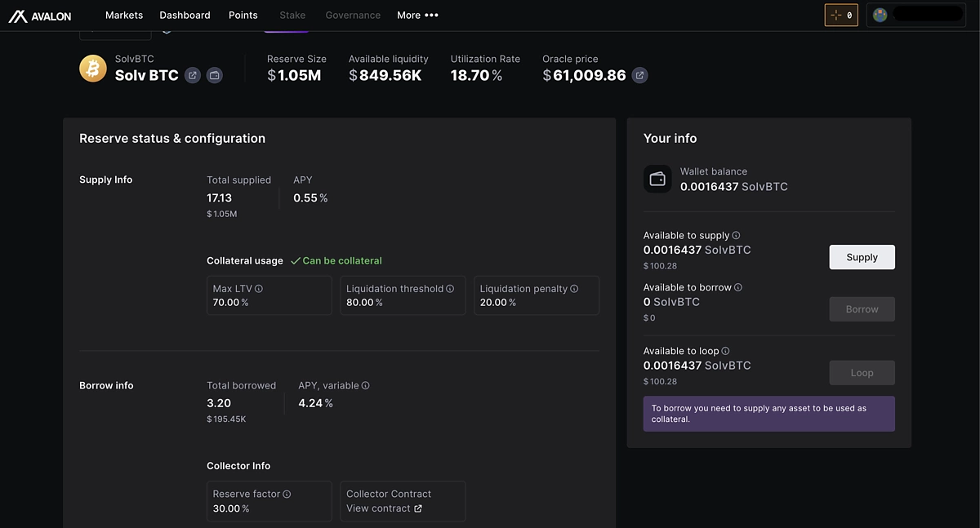Click supply APY value 0.55%
This screenshot has height=528, width=980.
click(x=310, y=198)
